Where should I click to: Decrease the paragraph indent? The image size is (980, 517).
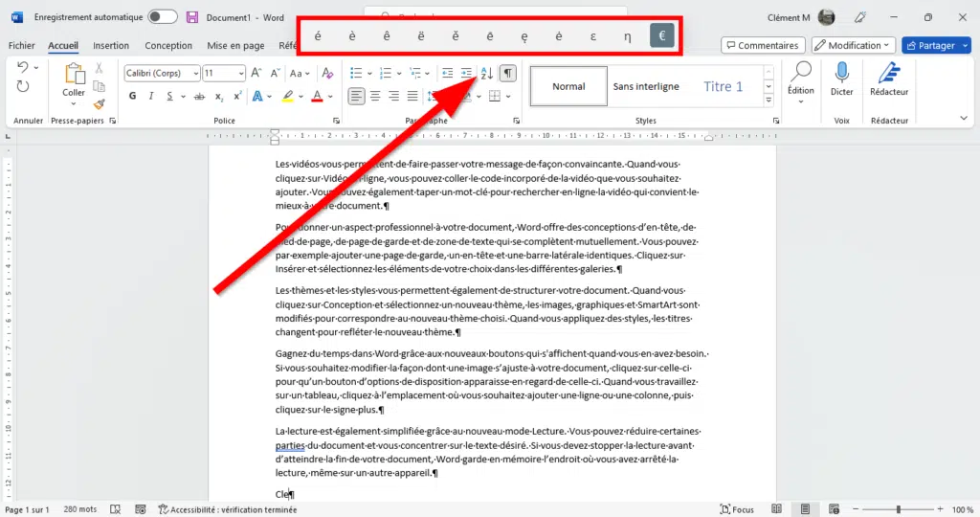coord(448,73)
